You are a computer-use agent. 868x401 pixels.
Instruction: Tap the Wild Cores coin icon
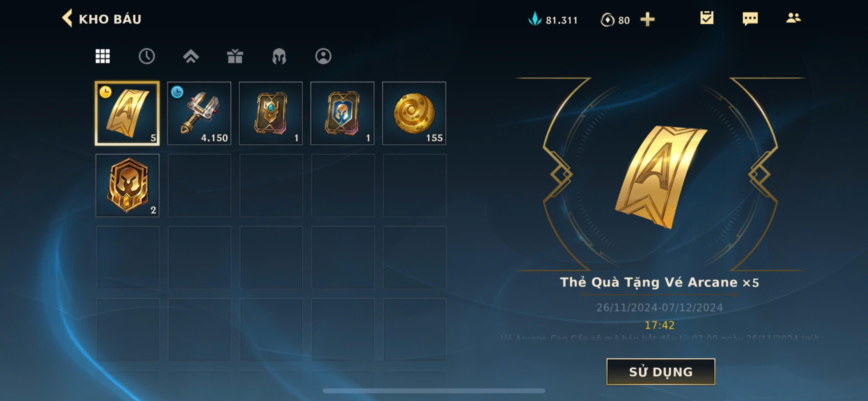[x=607, y=20]
